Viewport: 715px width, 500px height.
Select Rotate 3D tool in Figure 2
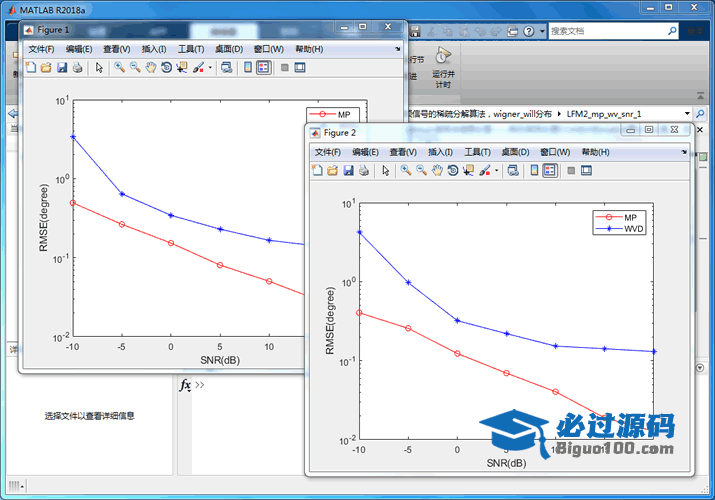tap(453, 170)
